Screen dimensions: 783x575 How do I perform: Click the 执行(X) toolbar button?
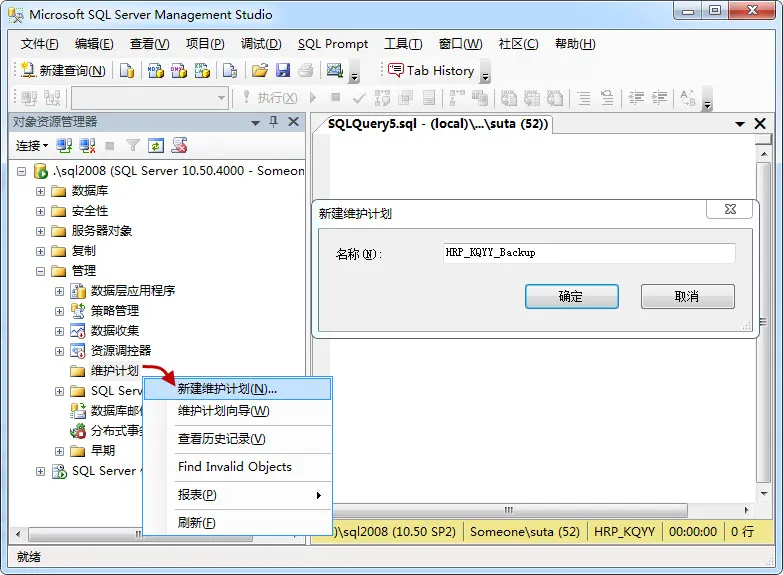click(270, 97)
